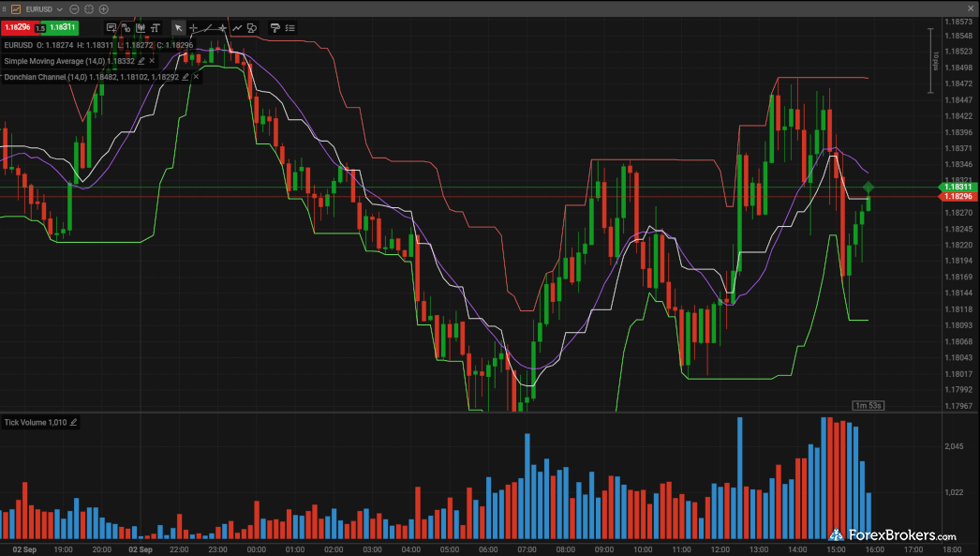980x556 pixels.
Task: Click the Tick Volume 1,010 label
Action: (35, 422)
